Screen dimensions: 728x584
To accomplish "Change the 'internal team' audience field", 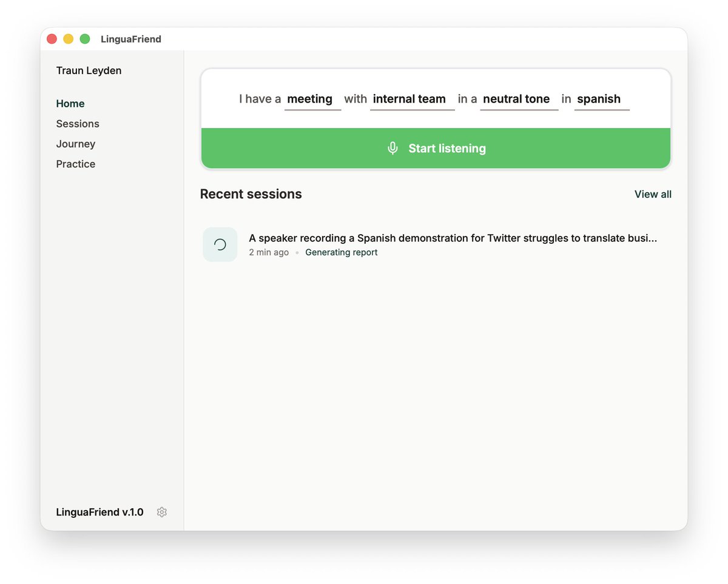I will point(413,99).
